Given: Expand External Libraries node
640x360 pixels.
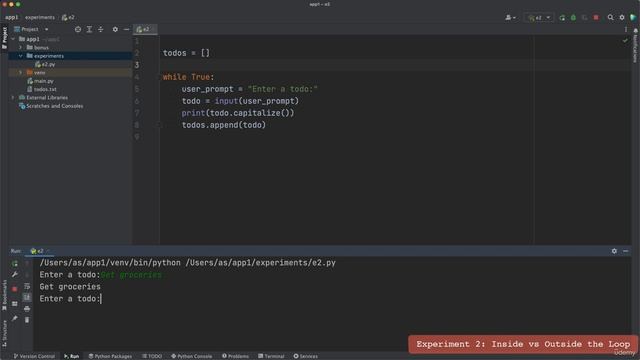Looking at the screenshot, I should tap(13, 98).
